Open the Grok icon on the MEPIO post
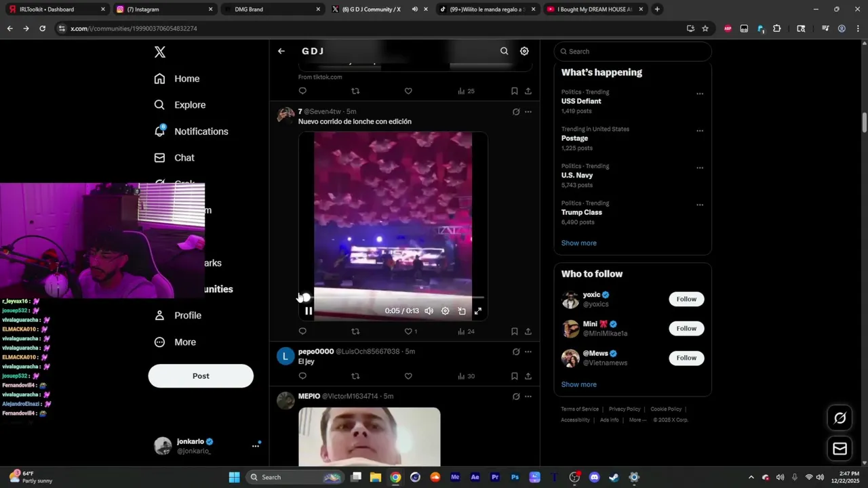Screen dimensions: 868x488 pyautogui.click(x=516, y=396)
